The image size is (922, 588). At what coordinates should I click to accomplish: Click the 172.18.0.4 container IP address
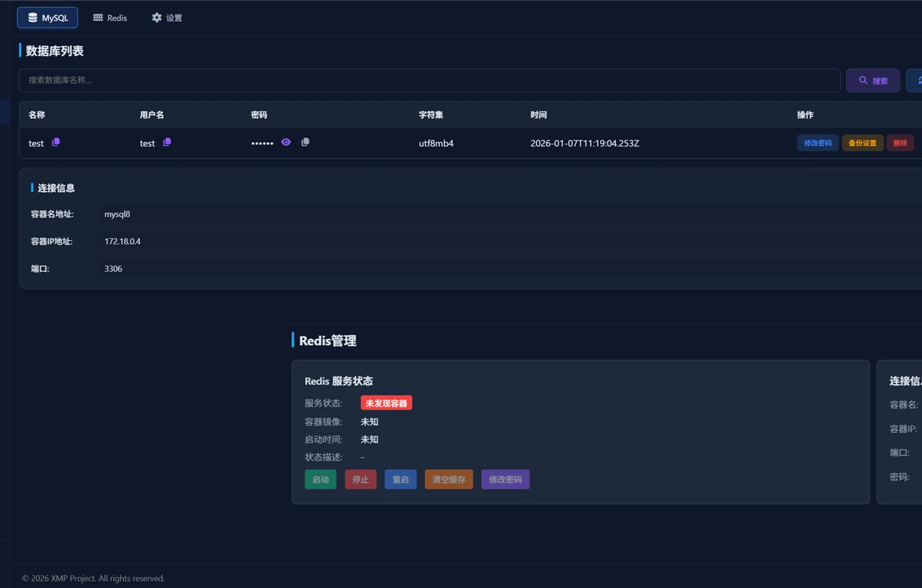tap(122, 241)
